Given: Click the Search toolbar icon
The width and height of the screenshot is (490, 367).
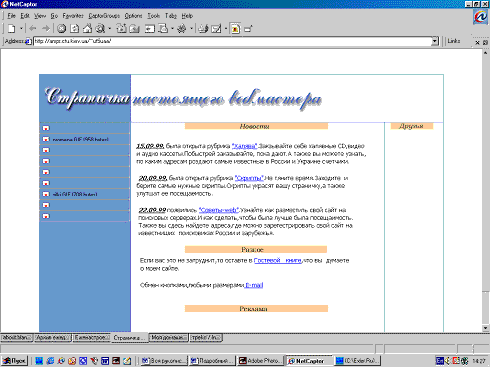Looking at the screenshot, I should pyautogui.click(x=100, y=29).
